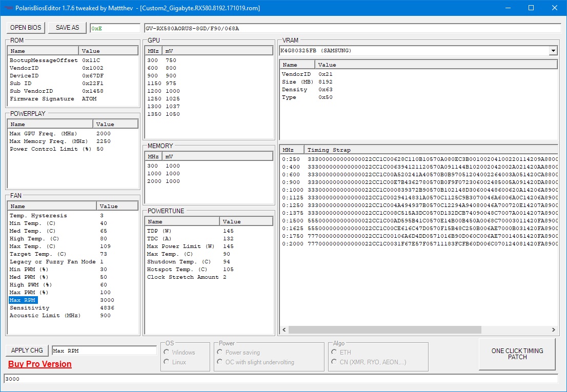
Task: Select GPU 1150 MHz 975 mV row
Action: [x=209, y=84]
